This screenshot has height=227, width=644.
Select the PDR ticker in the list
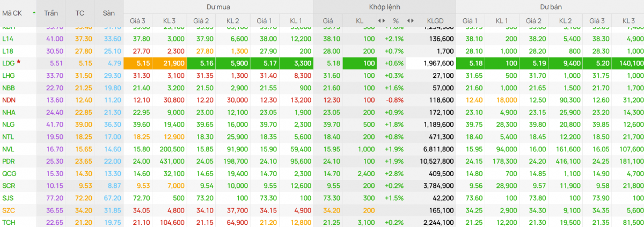coord(8,161)
